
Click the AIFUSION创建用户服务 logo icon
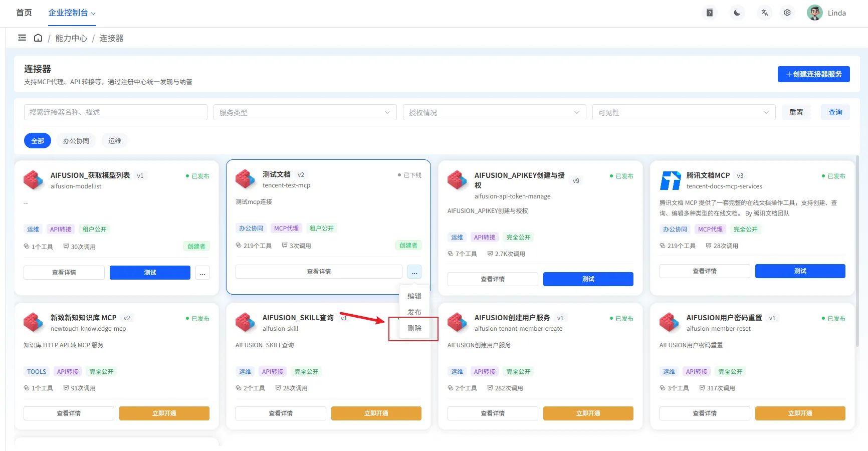tap(458, 323)
